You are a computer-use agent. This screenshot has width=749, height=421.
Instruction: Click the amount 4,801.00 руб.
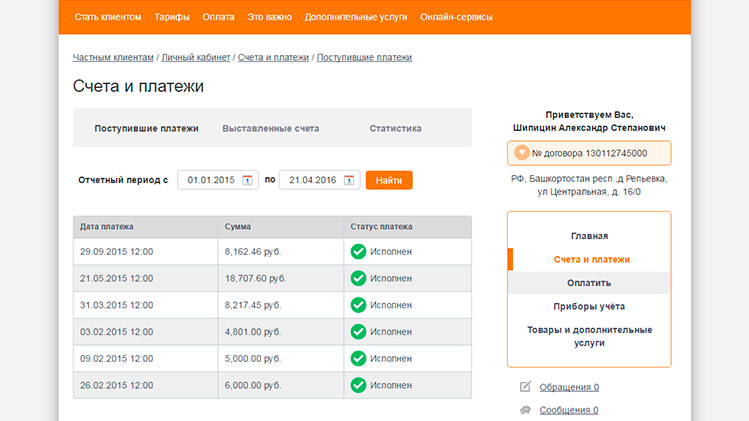click(x=253, y=332)
